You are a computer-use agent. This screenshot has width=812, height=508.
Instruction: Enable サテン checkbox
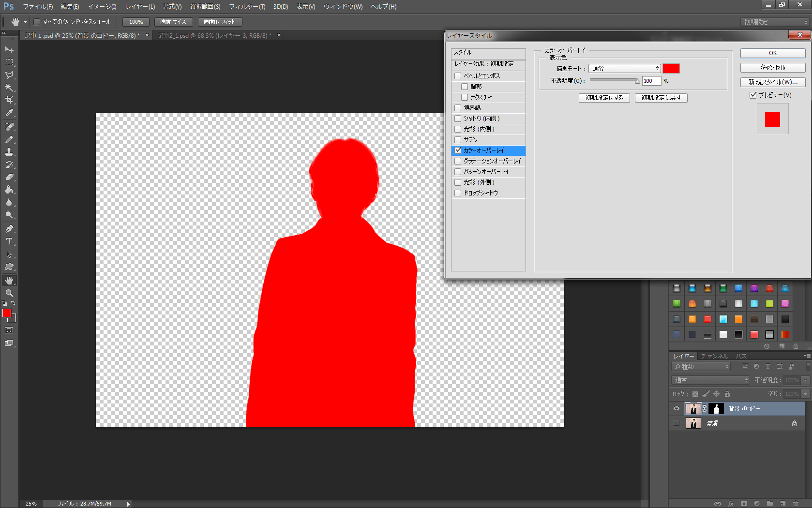pos(458,140)
